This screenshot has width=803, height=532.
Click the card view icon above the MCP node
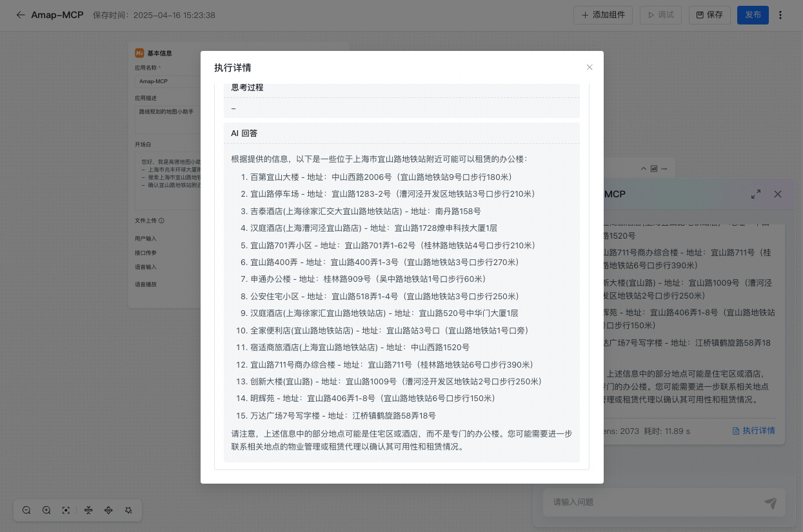pyautogui.click(x=654, y=168)
